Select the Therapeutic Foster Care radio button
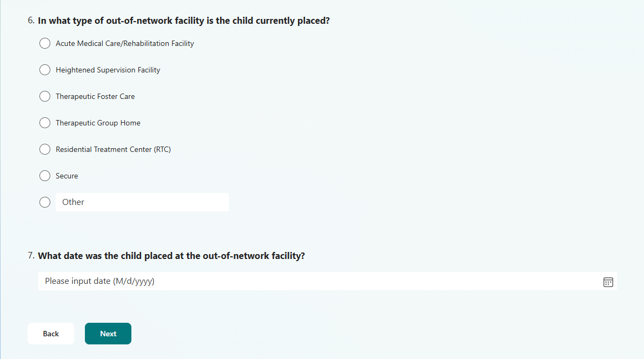This screenshot has width=644, height=359. pos(45,96)
